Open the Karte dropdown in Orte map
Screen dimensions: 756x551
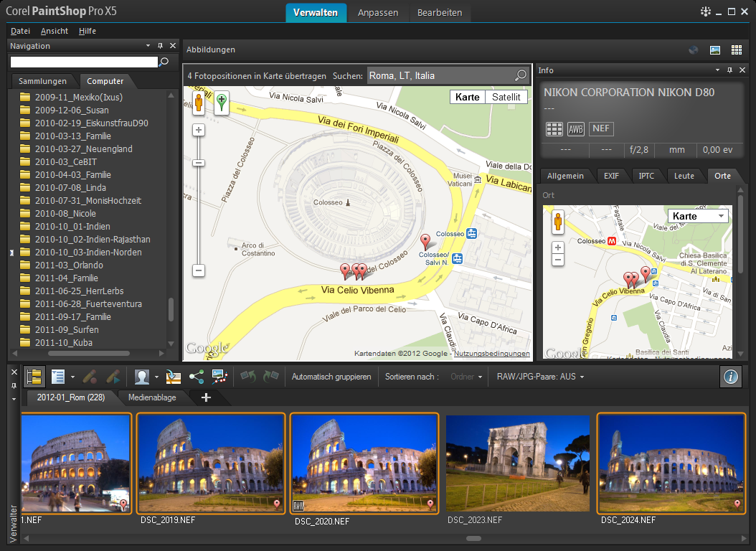[697, 216]
